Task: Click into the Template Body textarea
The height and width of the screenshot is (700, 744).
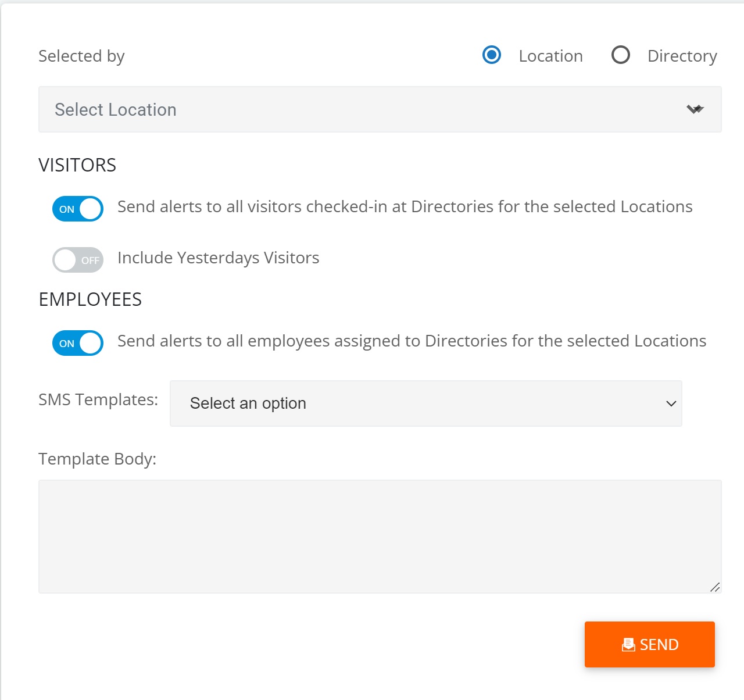Action: click(380, 537)
